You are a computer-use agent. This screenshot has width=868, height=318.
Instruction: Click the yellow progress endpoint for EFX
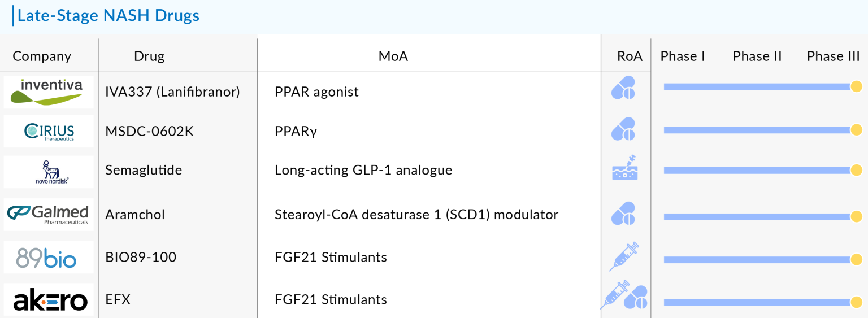tap(856, 303)
